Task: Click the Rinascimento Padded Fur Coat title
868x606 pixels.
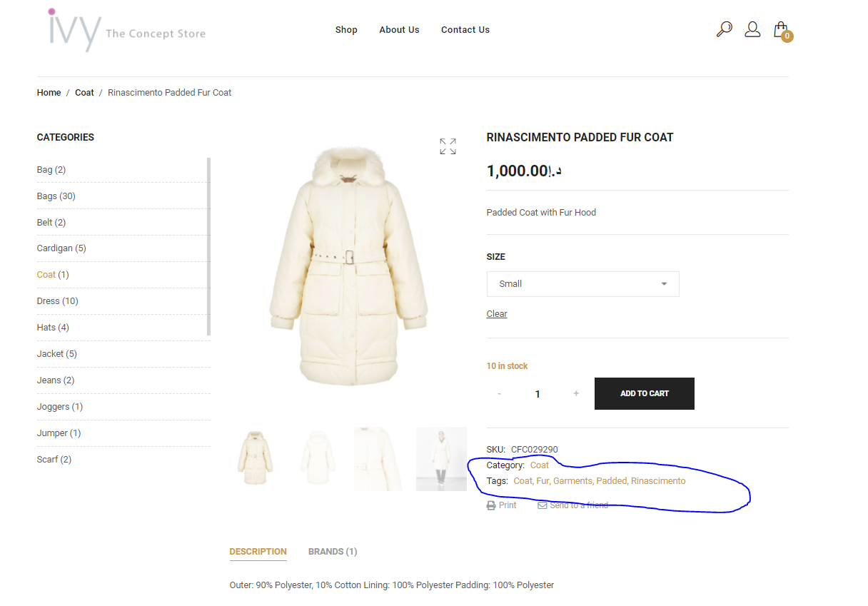Action: pyautogui.click(x=580, y=138)
